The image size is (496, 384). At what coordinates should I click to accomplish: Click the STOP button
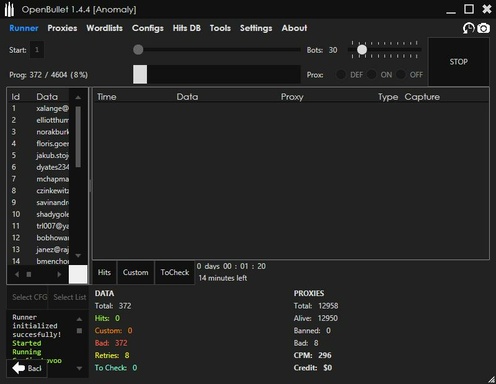coord(459,62)
